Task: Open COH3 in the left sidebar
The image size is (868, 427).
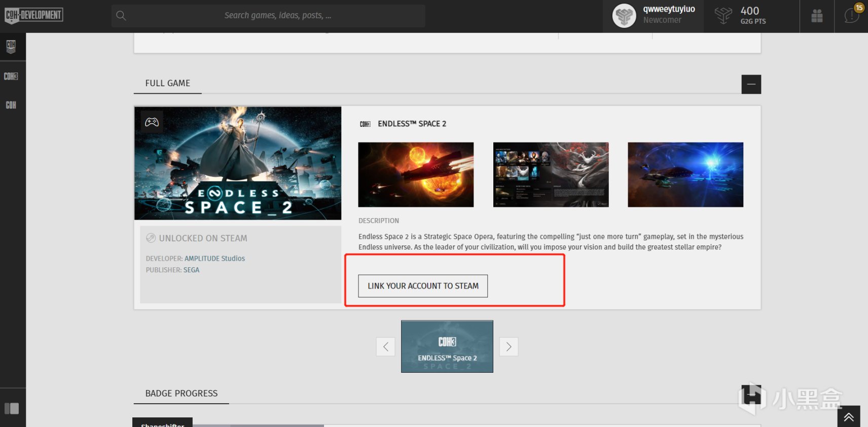Action: pyautogui.click(x=11, y=76)
